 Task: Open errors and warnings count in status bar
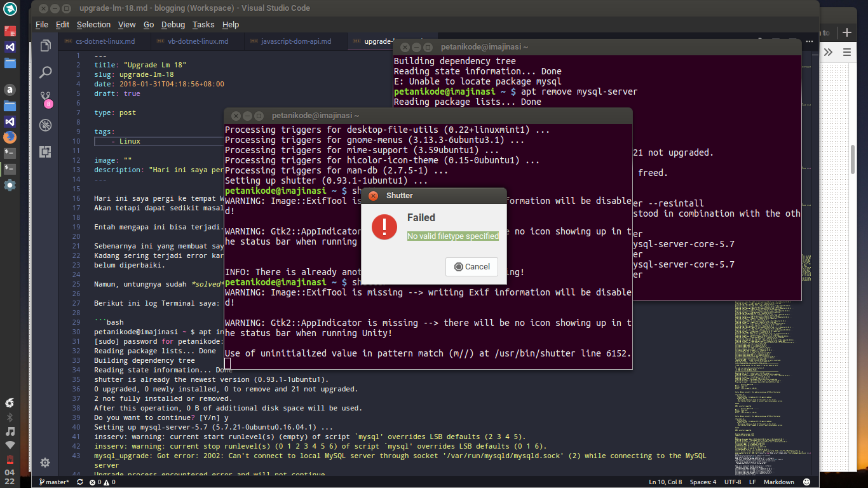102,482
